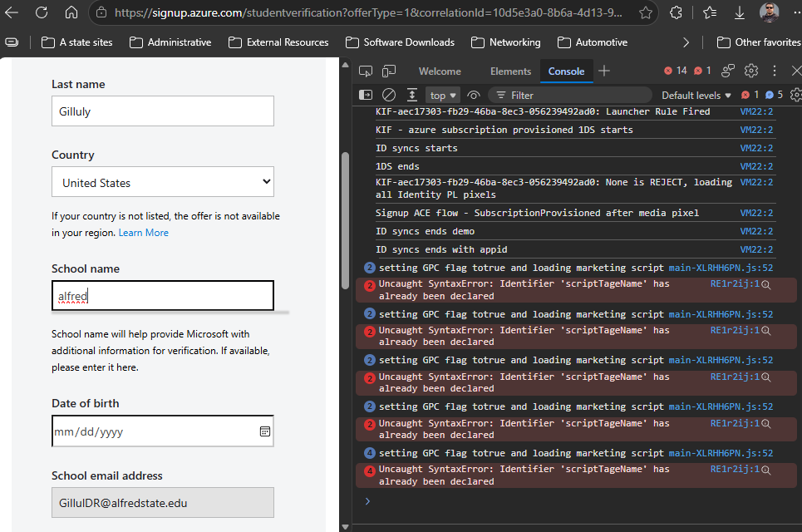This screenshot has width=802, height=532.
Task: Click the console toolbar icon left of 'top'
Action: point(411,95)
